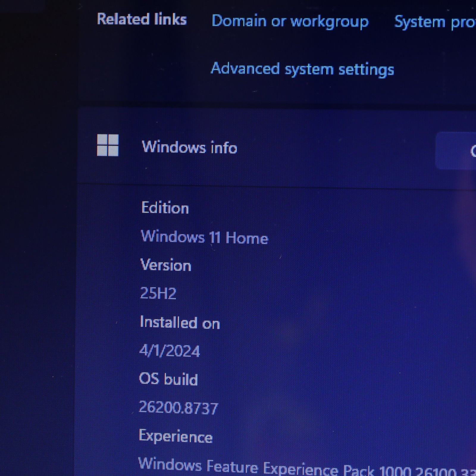Click the Windows logo icon
This screenshot has height=476, width=476.
(x=108, y=145)
